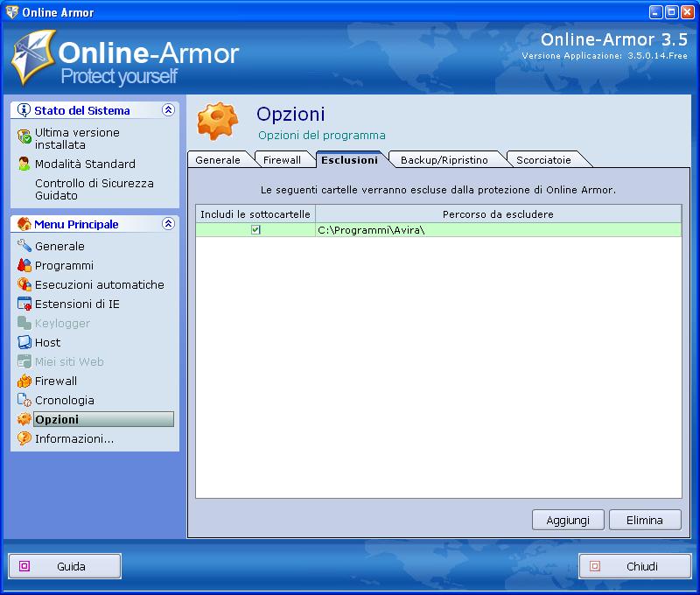This screenshot has width=700, height=595.
Task: Open Estensioni di IE section
Action: 77,304
